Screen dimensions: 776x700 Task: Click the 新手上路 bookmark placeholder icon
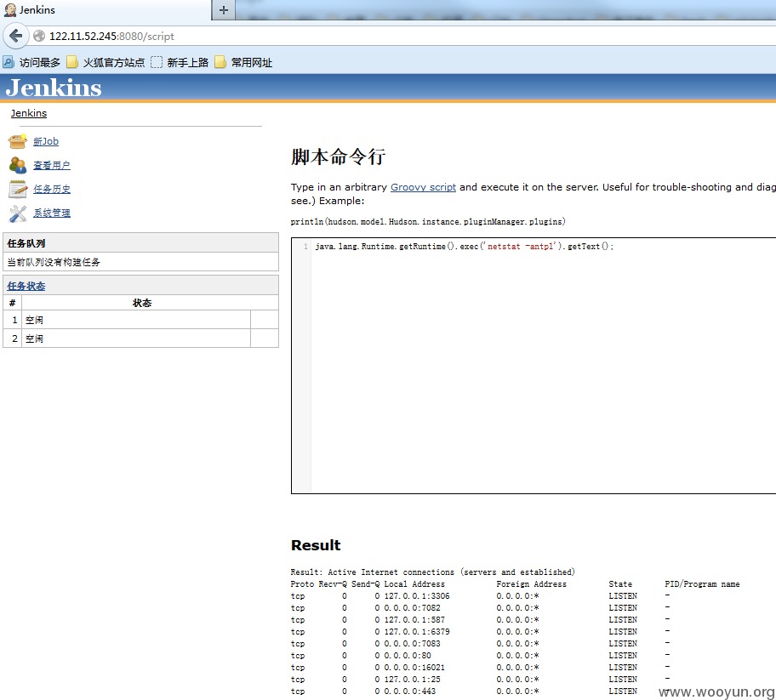point(157,62)
